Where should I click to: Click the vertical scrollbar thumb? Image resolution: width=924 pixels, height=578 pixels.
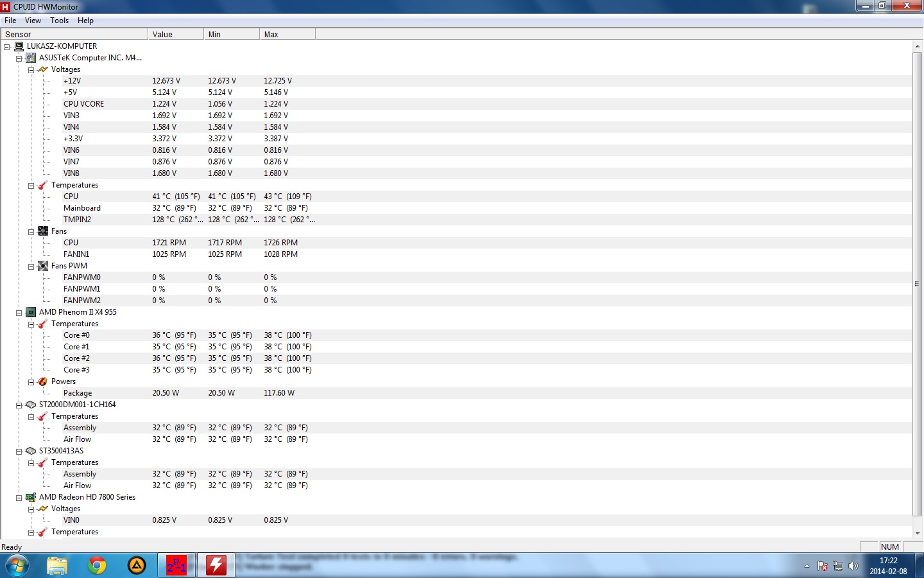pyautogui.click(x=918, y=283)
